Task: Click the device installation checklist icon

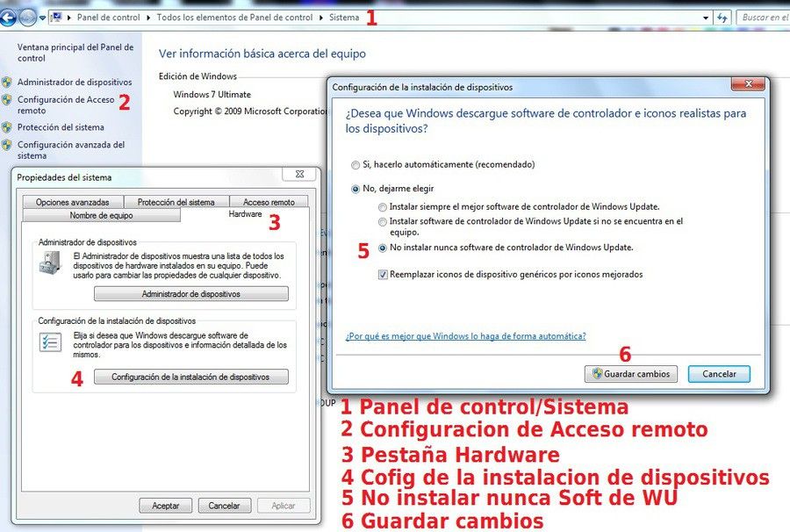Action: [50, 342]
